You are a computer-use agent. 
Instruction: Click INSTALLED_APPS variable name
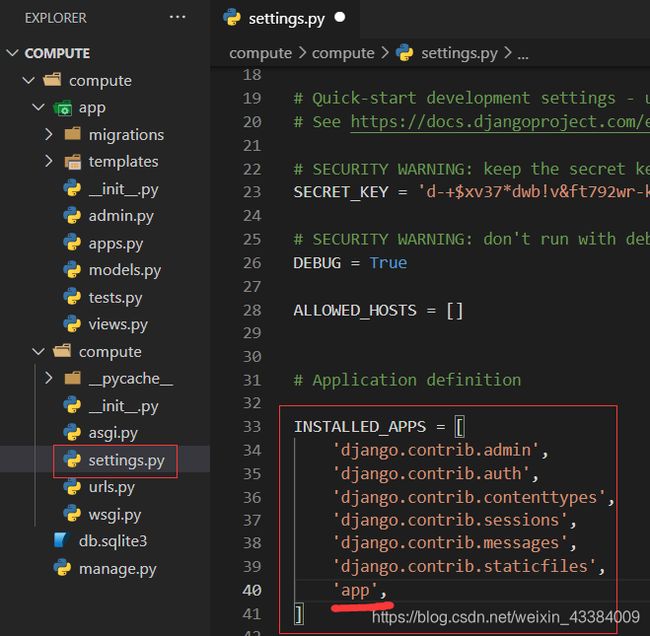[360, 426]
